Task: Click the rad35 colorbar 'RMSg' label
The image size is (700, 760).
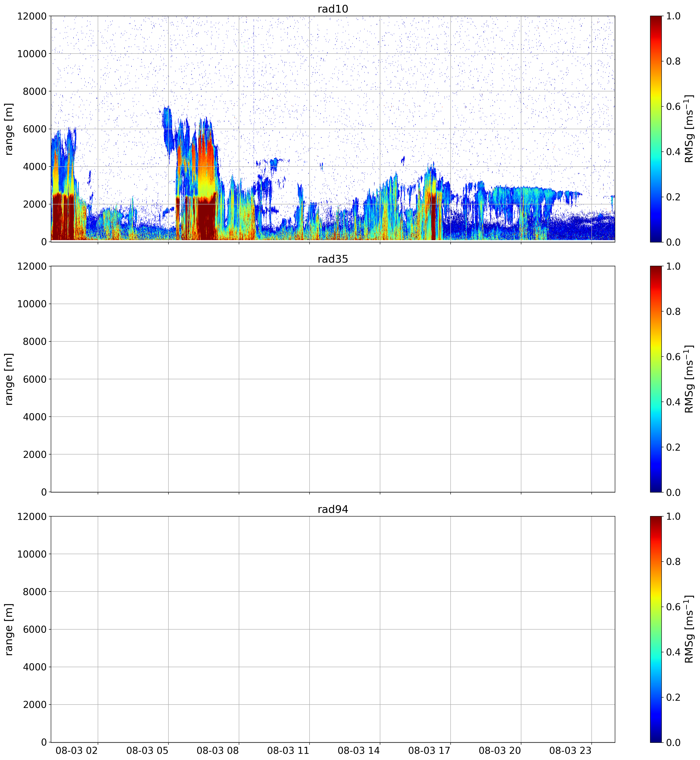Action: pyautogui.click(x=689, y=379)
